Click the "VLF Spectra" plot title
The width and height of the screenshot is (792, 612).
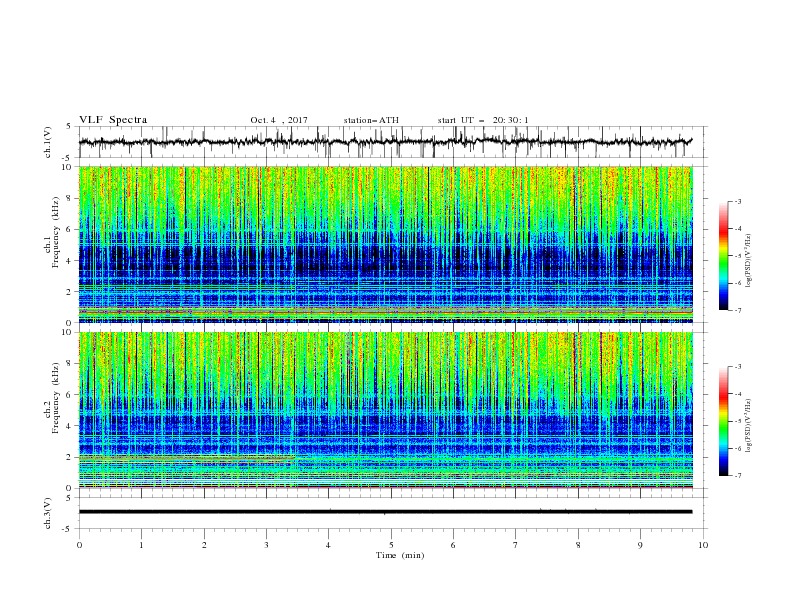click(113, 120)
